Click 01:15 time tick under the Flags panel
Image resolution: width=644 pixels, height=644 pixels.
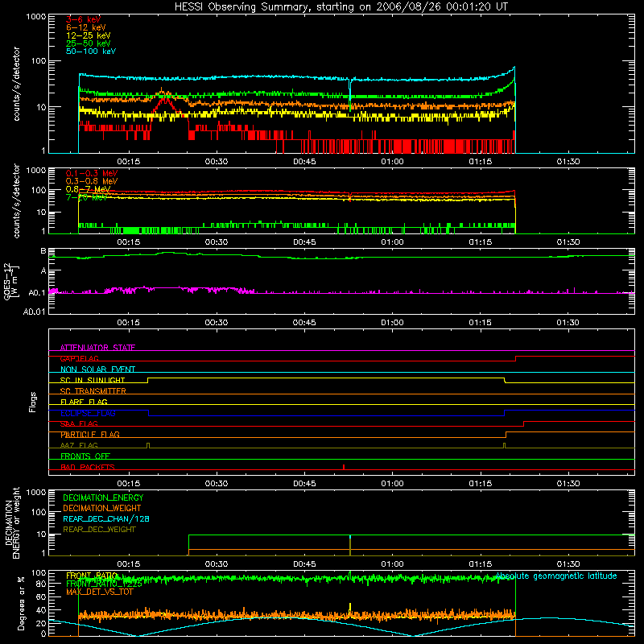(x=480, y=484)
